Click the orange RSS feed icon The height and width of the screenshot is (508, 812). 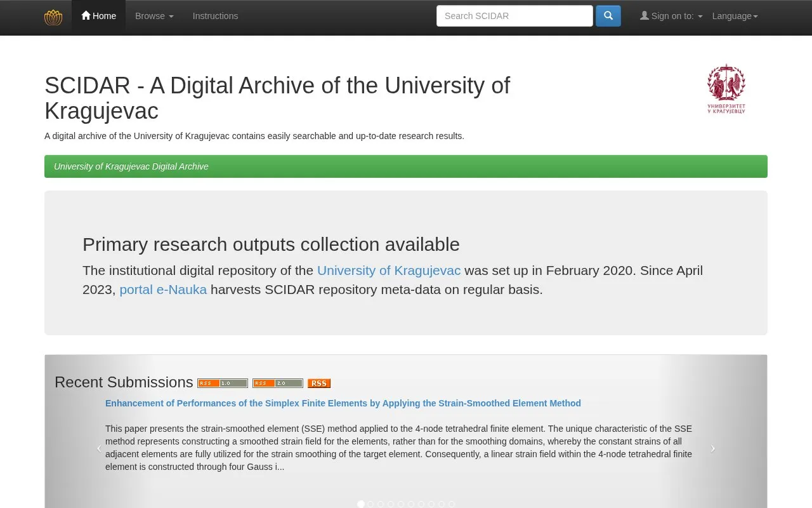319,383
